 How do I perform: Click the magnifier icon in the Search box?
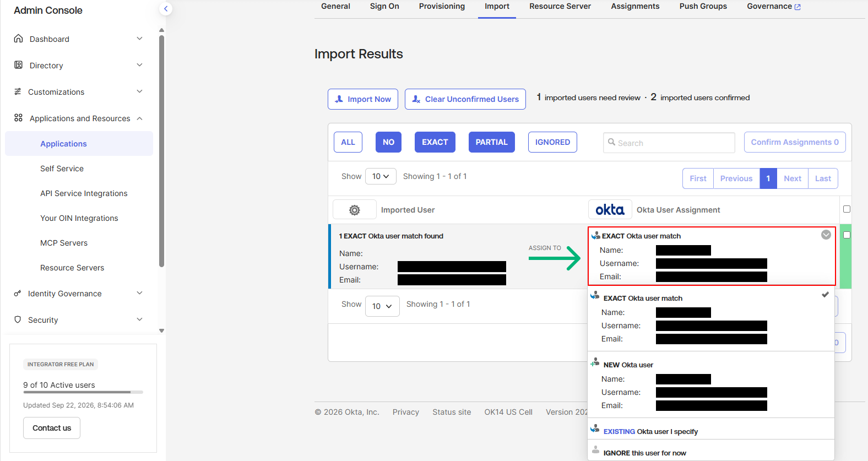611,142
